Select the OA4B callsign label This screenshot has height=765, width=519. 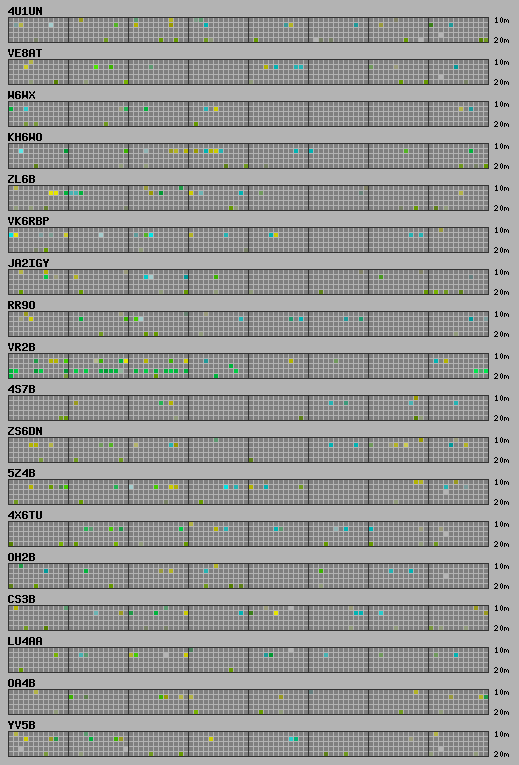tap(21, 683)
